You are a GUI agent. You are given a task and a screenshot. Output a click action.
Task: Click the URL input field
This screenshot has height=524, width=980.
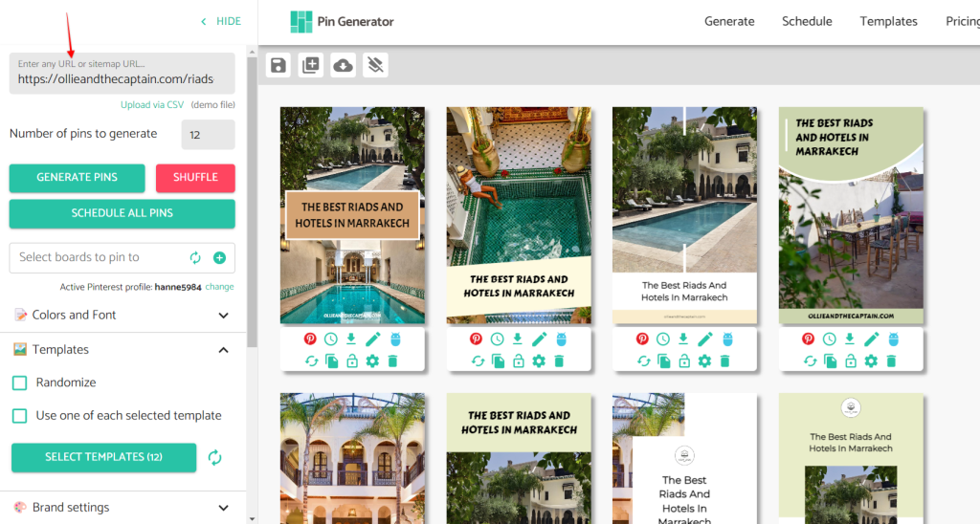pyautogui.click(x=122, y=78)
